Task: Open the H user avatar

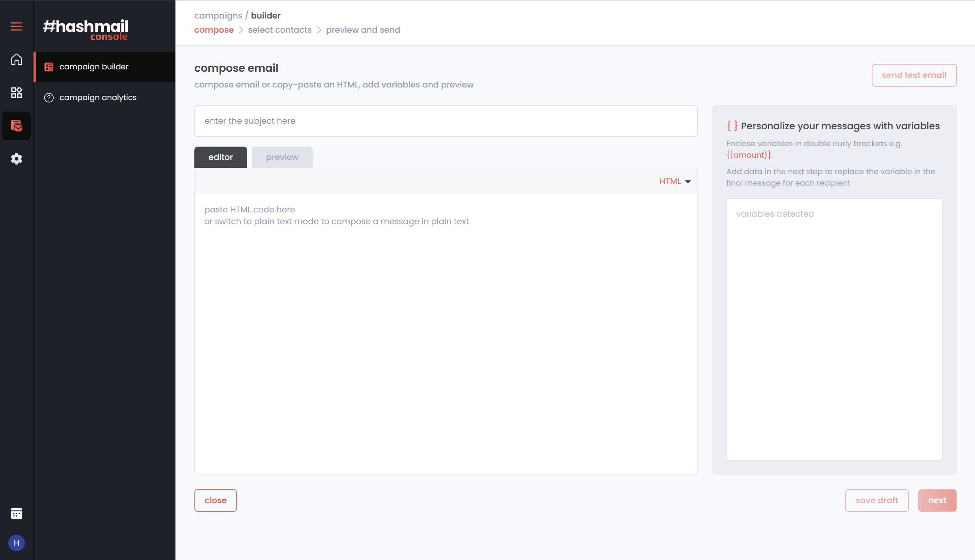Action: click(x=16, y=543)
